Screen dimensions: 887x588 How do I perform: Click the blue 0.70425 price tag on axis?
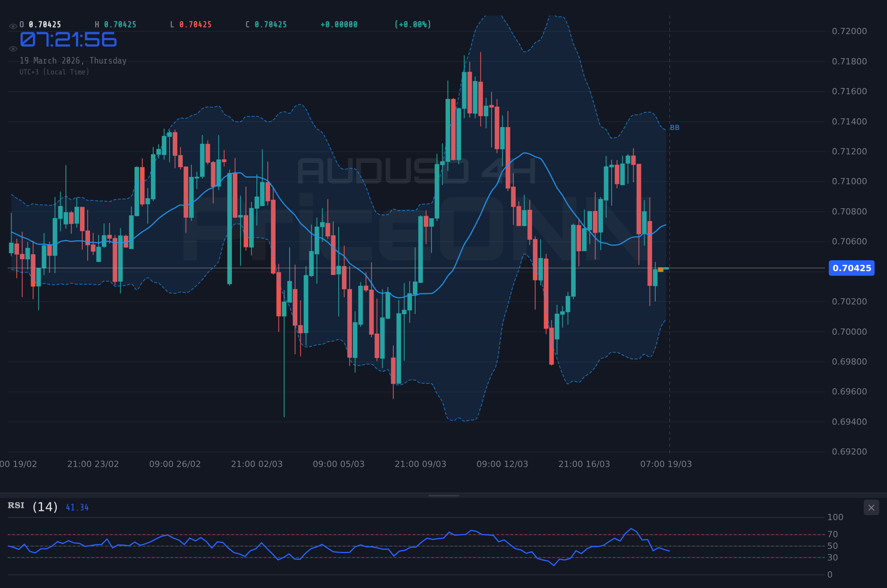point(851,268)
